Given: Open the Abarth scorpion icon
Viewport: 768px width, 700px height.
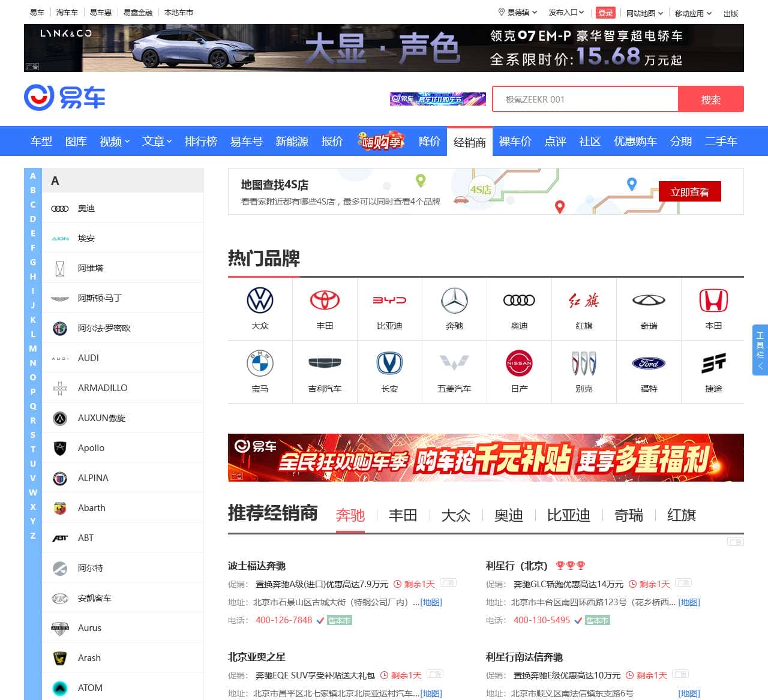Looking at the screenshot, I should coord(60,508).
